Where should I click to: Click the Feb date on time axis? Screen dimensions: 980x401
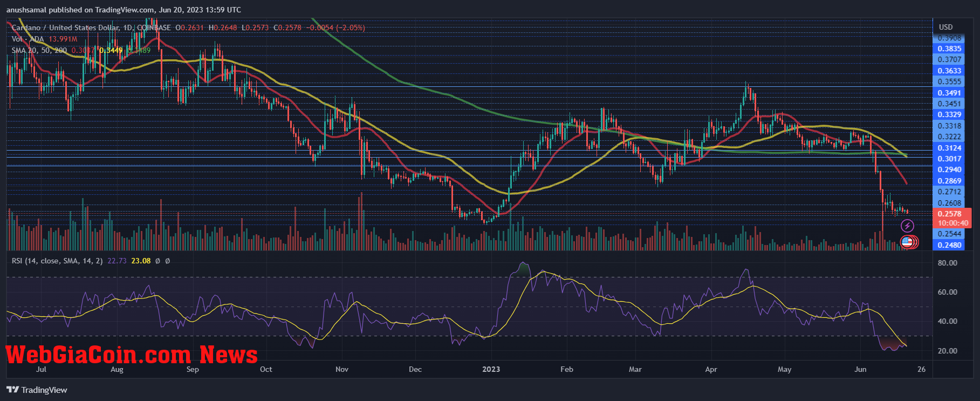tap(567, 369)
